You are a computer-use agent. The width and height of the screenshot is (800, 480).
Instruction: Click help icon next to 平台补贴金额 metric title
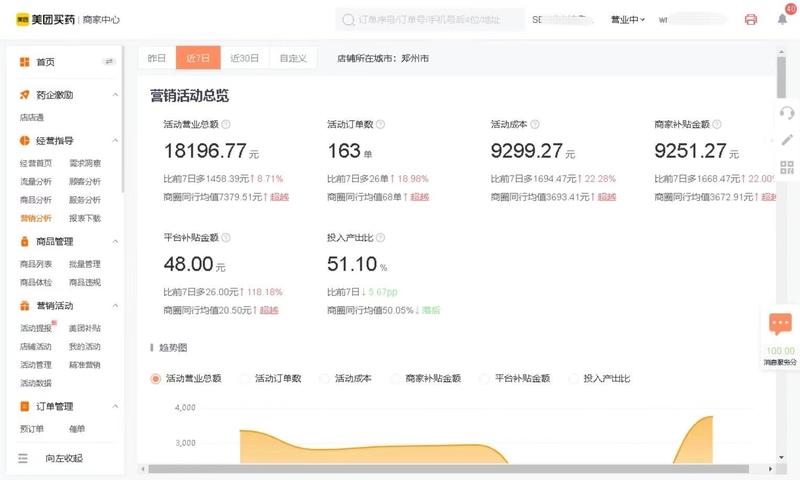tap(226, 237)
